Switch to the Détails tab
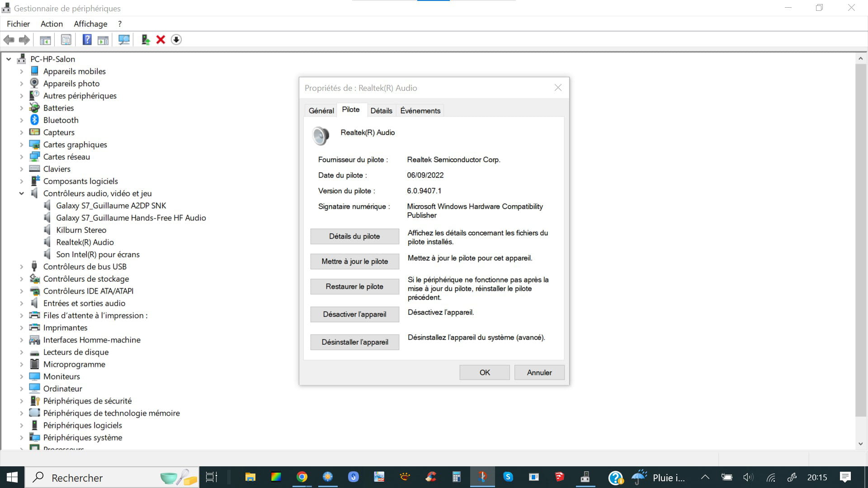The width and height of the screenshot is (868, 488). tap(381, 111)
